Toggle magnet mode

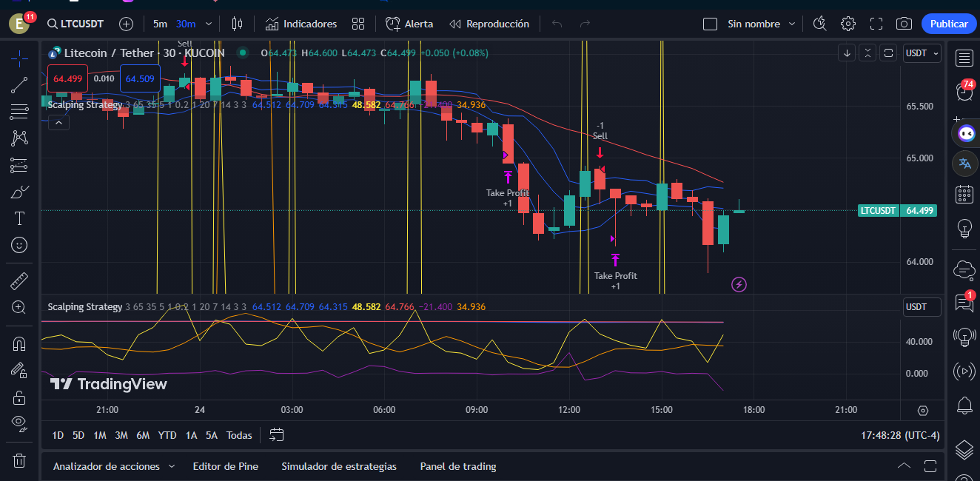[19, 344]
